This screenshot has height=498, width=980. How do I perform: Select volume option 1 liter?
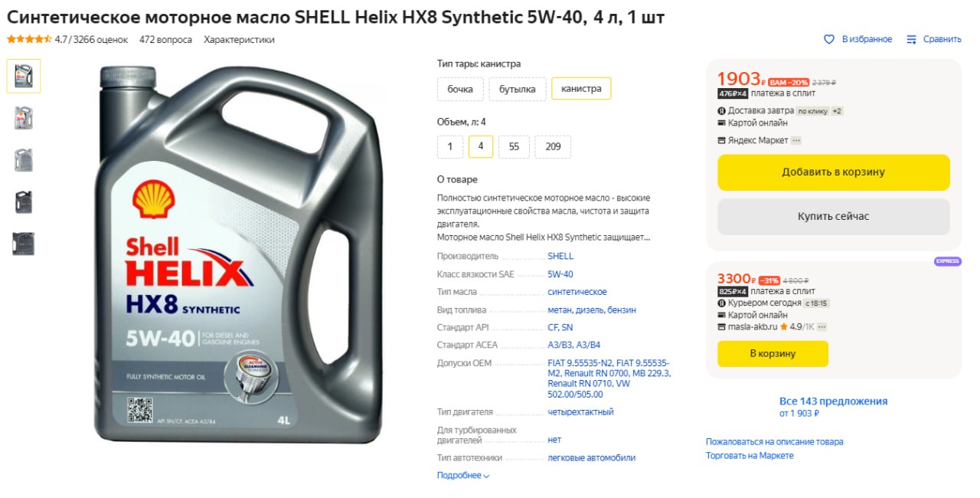(450, 146)
